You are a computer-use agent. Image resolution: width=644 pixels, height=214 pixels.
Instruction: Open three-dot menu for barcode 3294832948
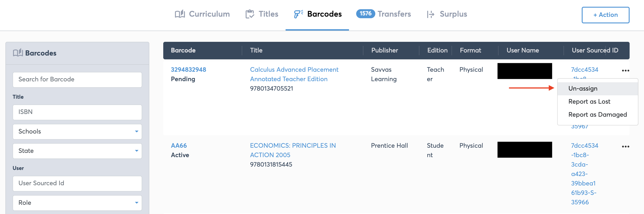[x=625, y=71]
